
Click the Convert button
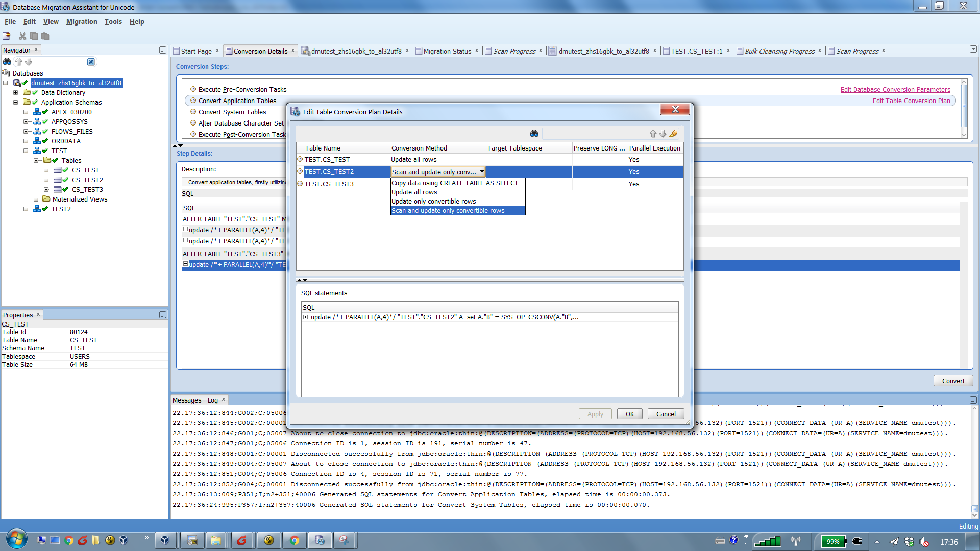[953, 381]
